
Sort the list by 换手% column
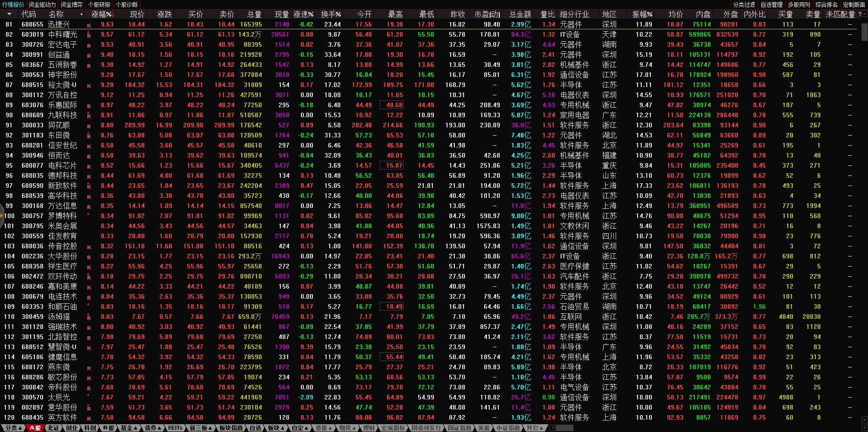point(330,14)
